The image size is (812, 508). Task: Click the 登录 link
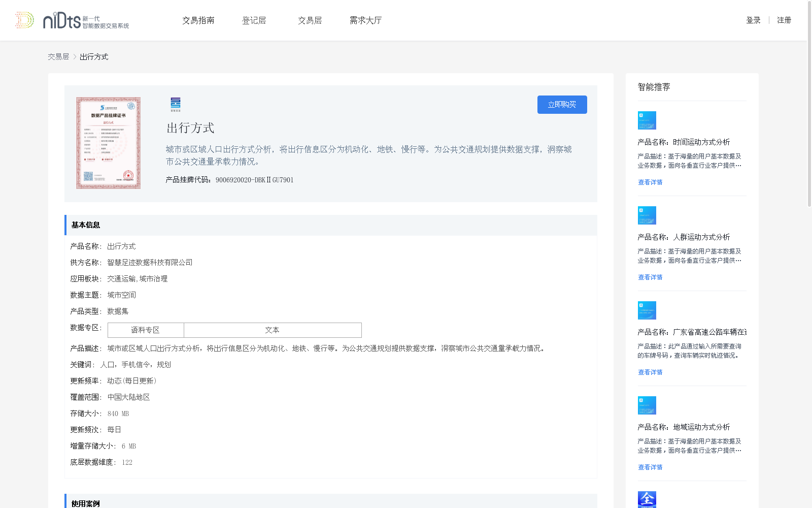pos(753,20)
